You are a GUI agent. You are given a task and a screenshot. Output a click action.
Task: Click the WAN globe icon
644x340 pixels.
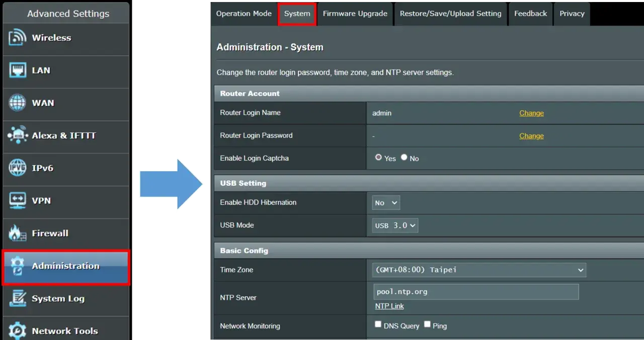point(17,103)
